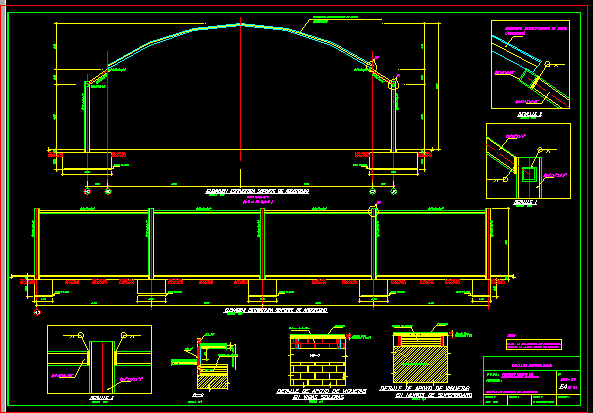The width and height of the screenshot is (593, 413).
Task: Select the rightmost grid bubble under the arched elevation
Action: (393, 191)
